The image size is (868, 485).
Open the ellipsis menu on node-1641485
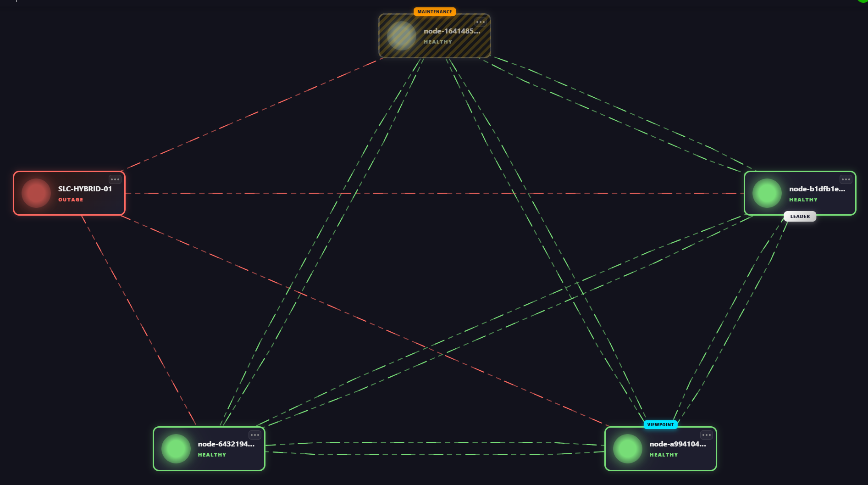[x=481, y=22]
